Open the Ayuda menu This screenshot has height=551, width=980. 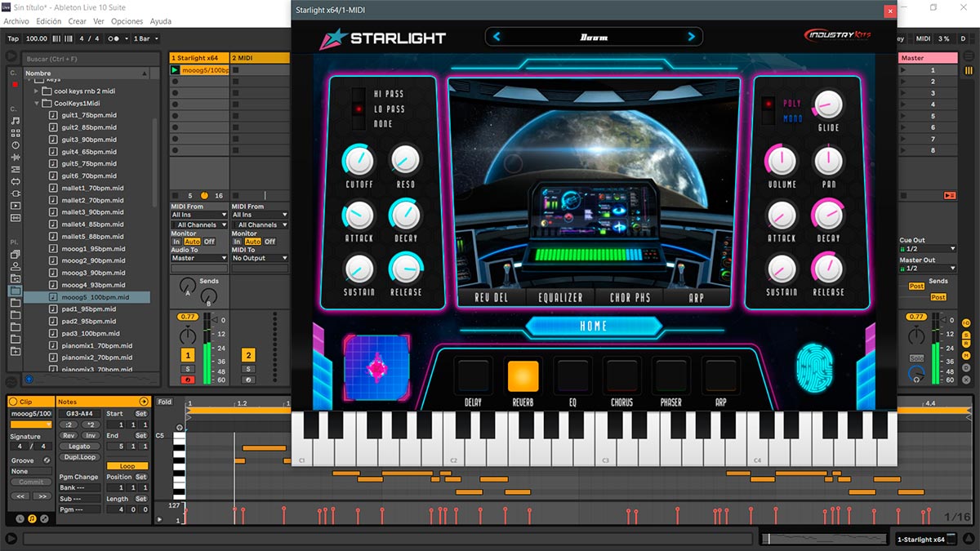(161, 21)
